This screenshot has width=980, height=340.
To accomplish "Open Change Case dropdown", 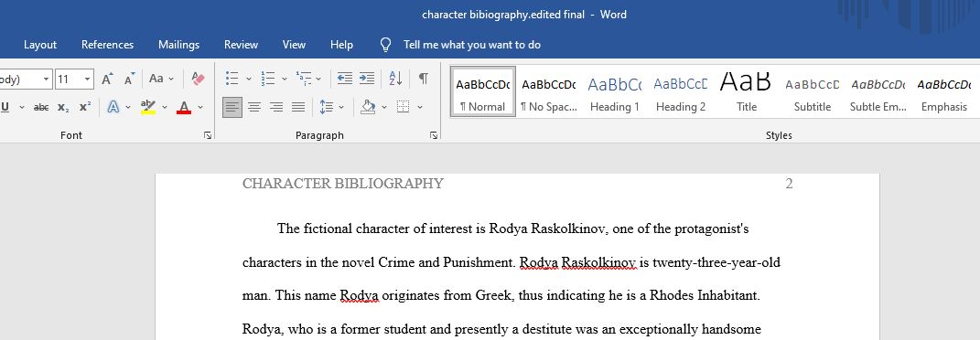I will tap(162, 79).
